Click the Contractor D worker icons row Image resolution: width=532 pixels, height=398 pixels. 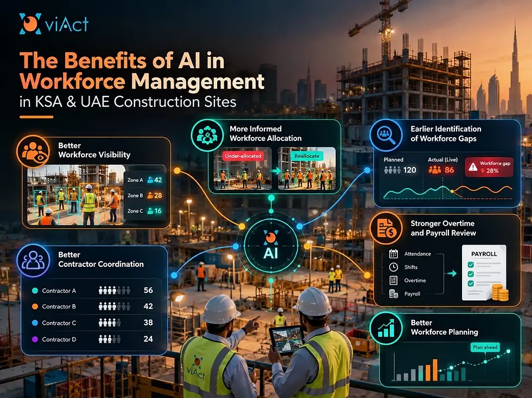110,339
